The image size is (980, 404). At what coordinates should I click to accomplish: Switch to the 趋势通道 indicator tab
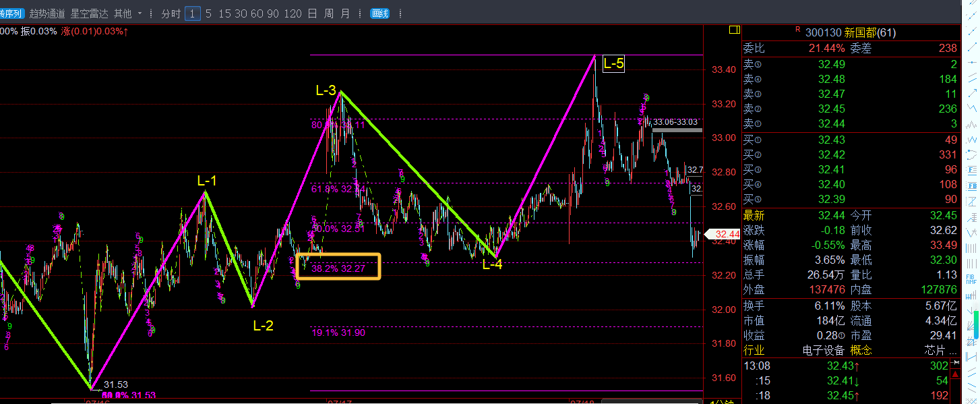[47, 13]
